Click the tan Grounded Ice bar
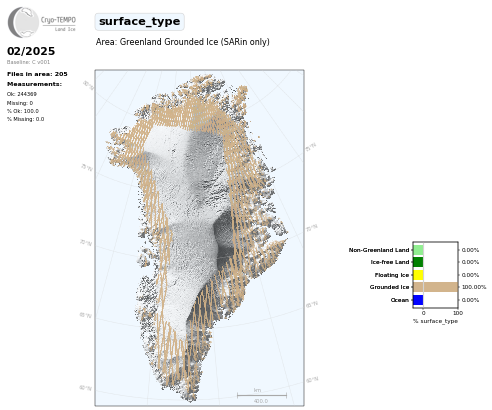 pyautogui.click(x=436, y=287)
